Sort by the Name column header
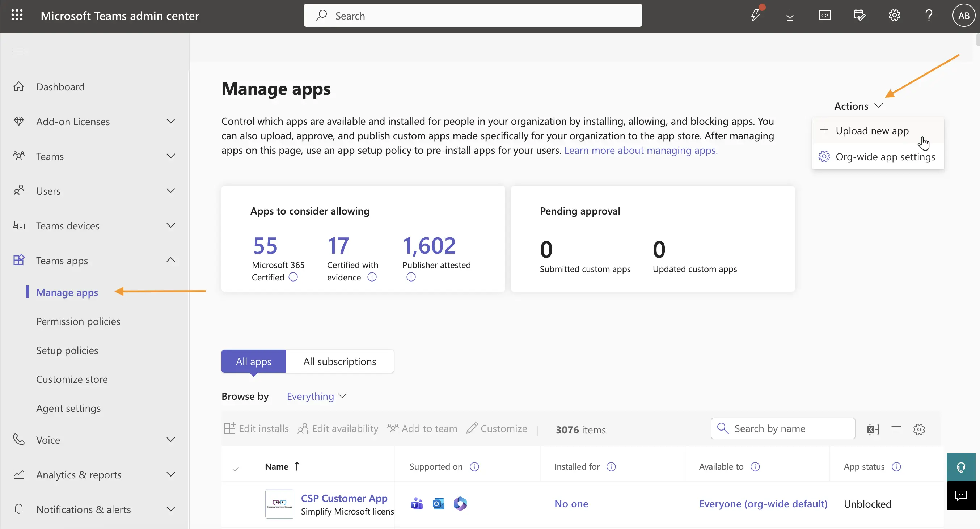This screenshot has height=529, width=980. [282, 467]
